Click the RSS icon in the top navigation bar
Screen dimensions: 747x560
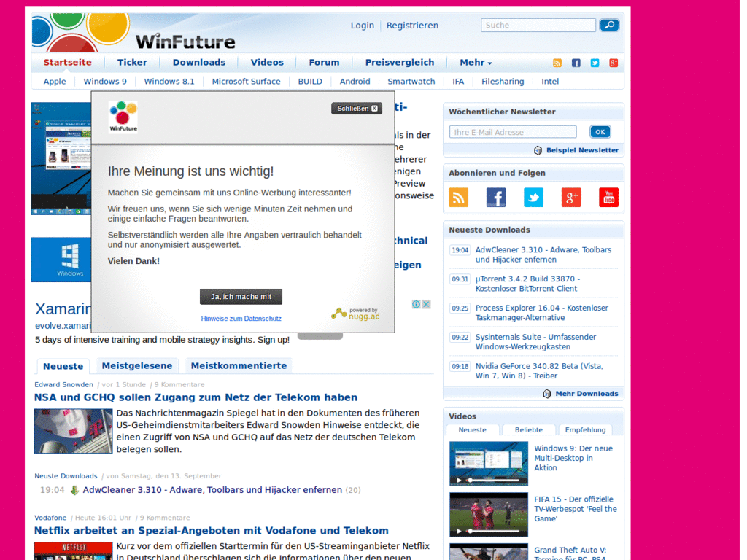[x=557, y=63]
